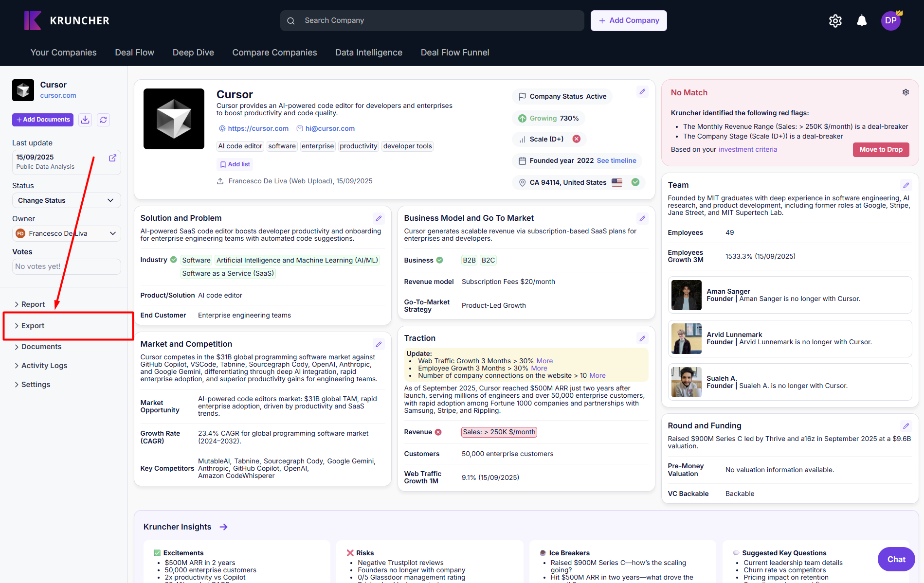This screenshot has height=583, width=924.
Task: Select Aman Sanger founder photo
Action: [686, 295]
